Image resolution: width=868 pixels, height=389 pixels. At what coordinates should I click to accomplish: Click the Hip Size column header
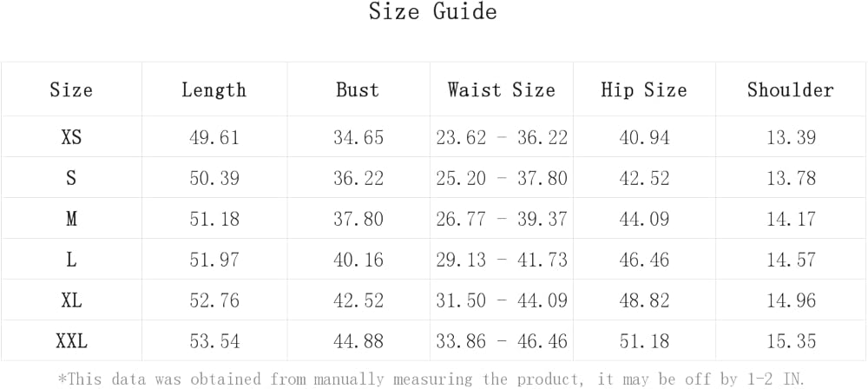coord(643,90)
